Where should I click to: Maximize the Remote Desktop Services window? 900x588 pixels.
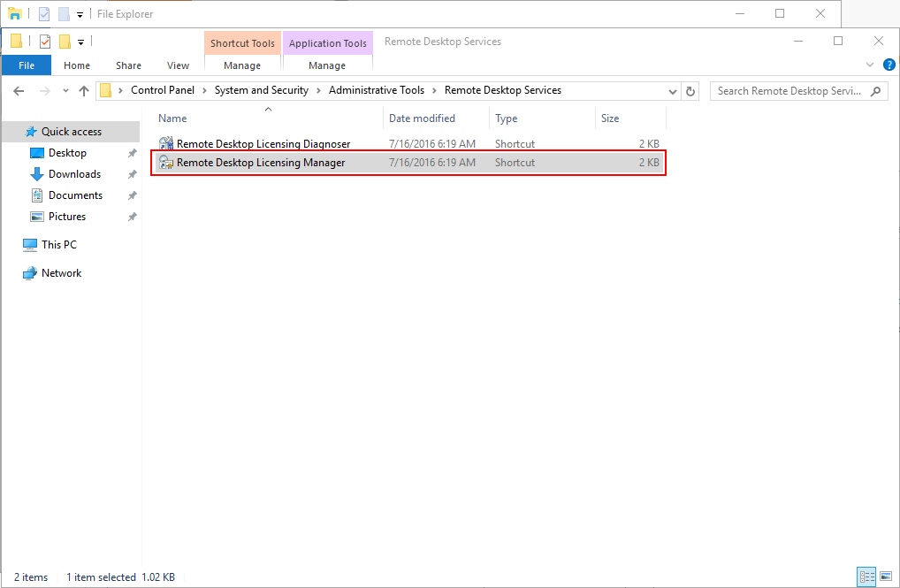point(838,41)
